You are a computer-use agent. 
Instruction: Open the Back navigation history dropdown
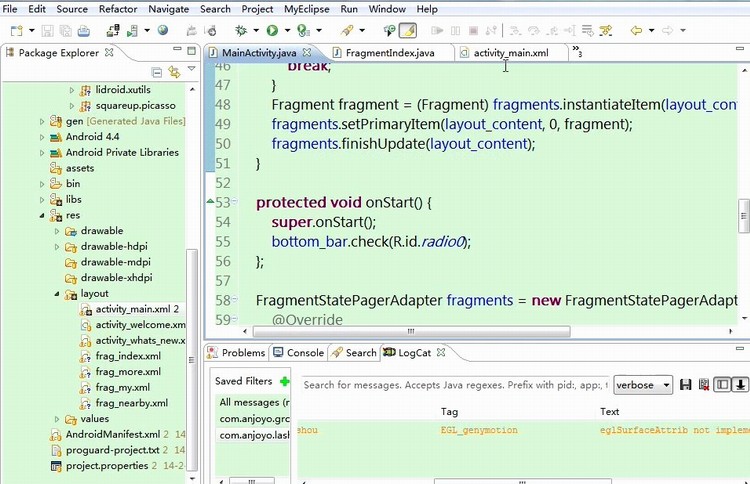651,31
